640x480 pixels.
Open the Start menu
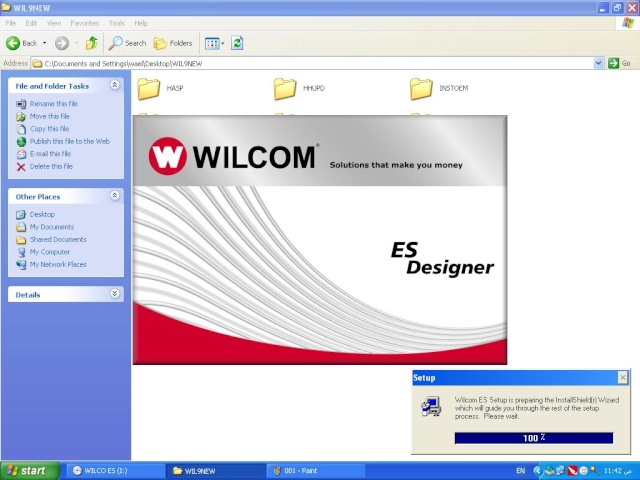[30, 471]
